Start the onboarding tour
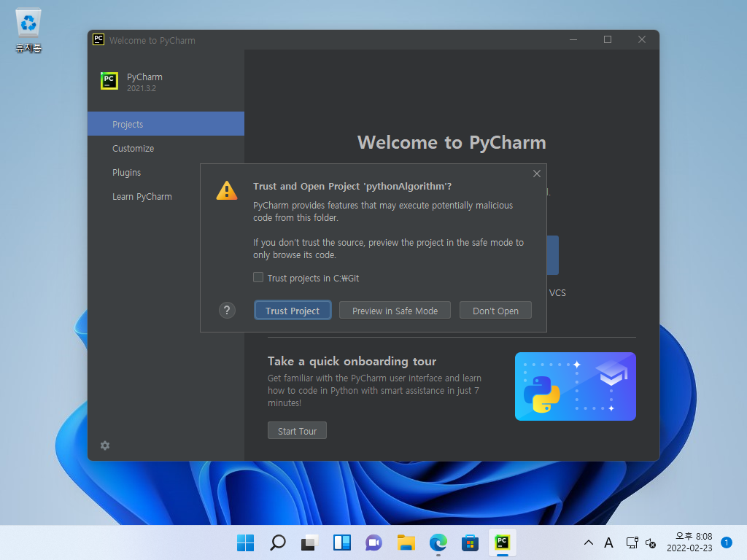The height and width of the screenshot is (560, 747). click(x=297, y=430)
